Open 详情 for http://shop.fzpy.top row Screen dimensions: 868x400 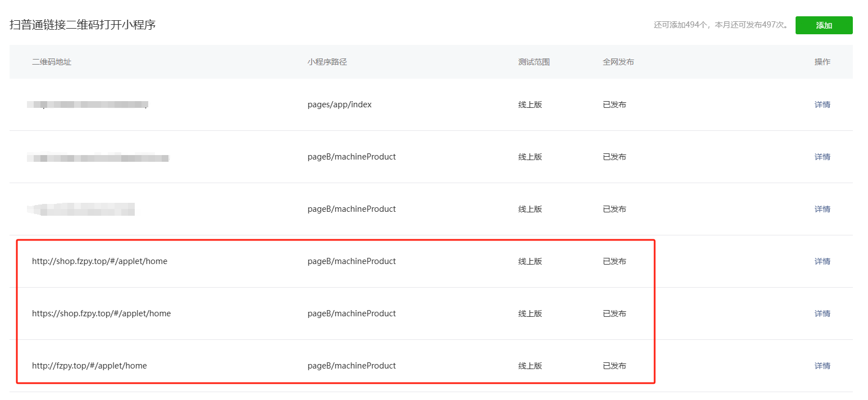point(823,261)
